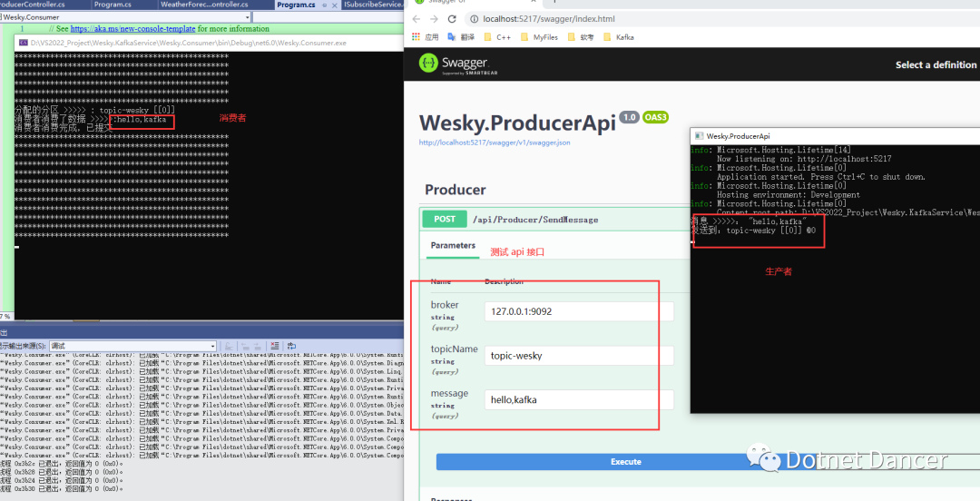Click the green POST method badge
Image resolution: width=980 pixels, height=501 pixels.
tap(445, 219)
